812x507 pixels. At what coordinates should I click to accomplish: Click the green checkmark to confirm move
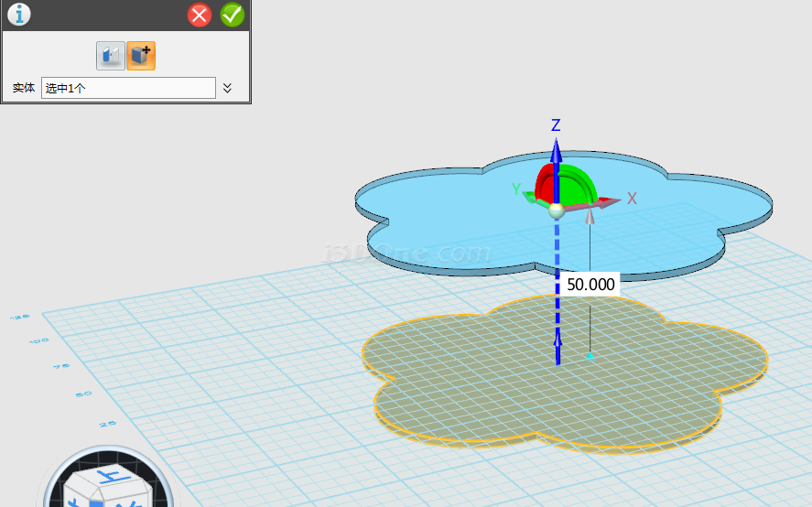pos(233,15)
